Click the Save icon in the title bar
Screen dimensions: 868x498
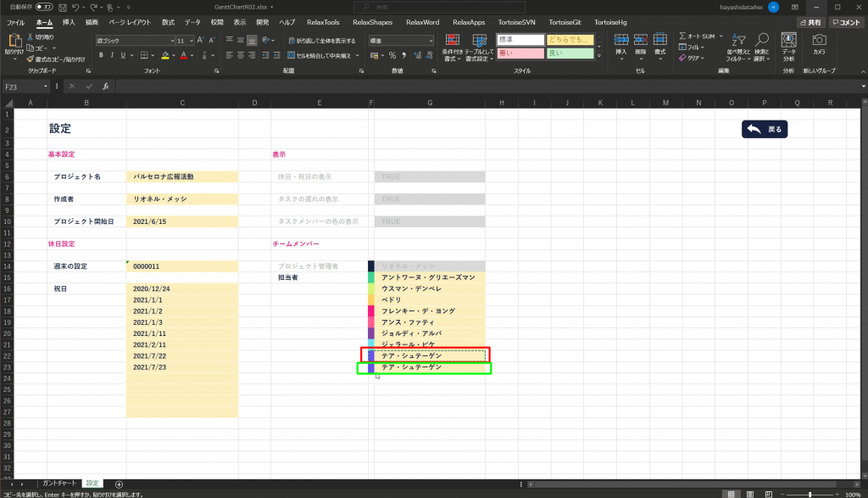tap(62, 7)
